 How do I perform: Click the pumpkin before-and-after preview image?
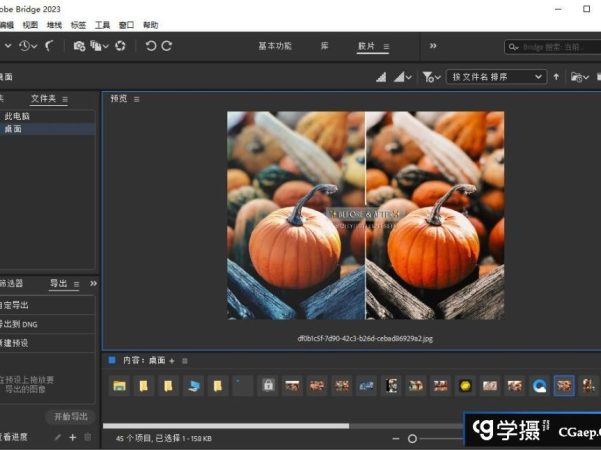pos(366,215)
